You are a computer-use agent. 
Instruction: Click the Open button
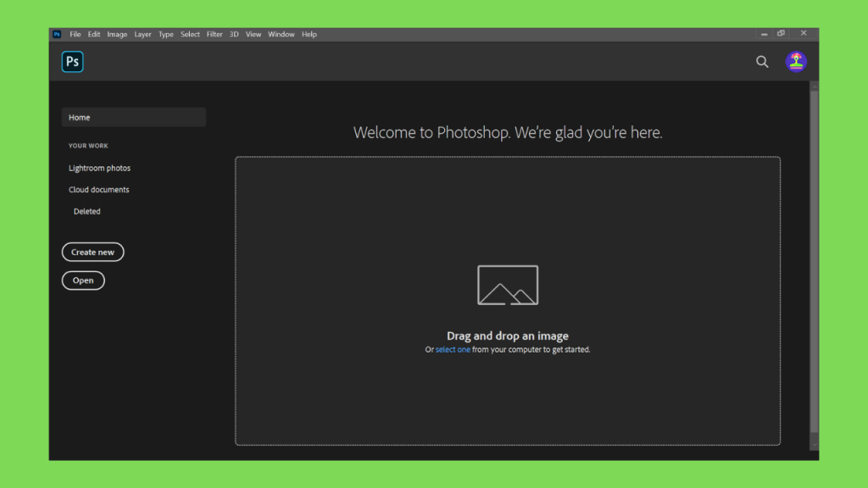pyautogui.click(x=83, y=280)
